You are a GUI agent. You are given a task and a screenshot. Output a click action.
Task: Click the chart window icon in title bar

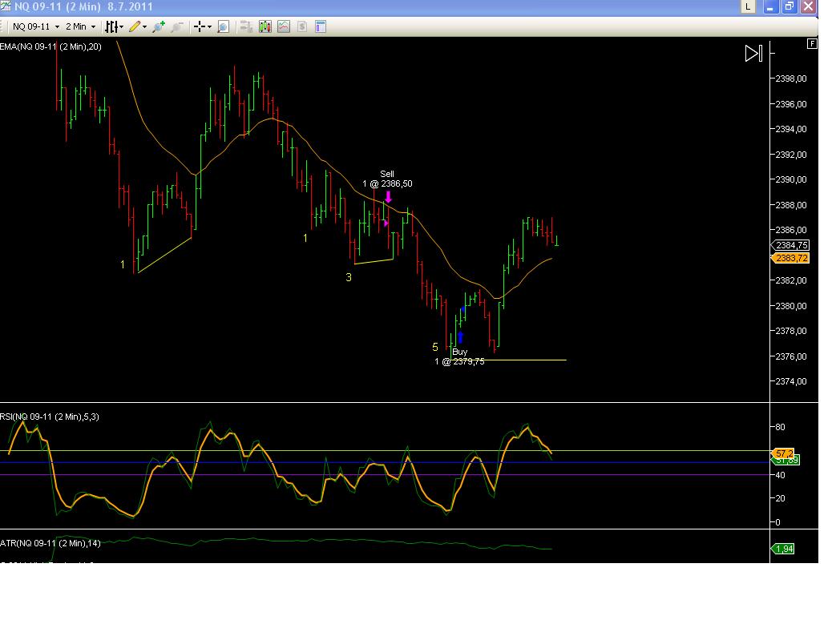point(6,6)
